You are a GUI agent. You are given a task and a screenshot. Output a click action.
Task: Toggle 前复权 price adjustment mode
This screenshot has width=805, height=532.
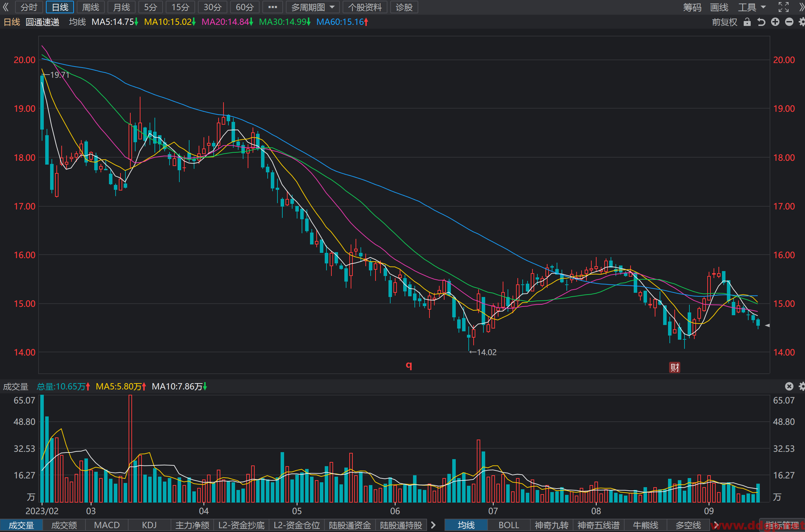tap(724, 22)
